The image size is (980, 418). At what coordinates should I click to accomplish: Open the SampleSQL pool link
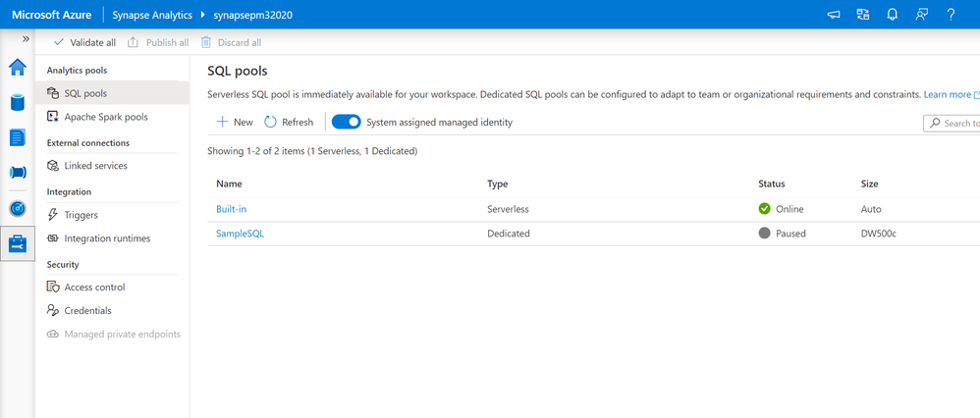[x=240, y=234]
